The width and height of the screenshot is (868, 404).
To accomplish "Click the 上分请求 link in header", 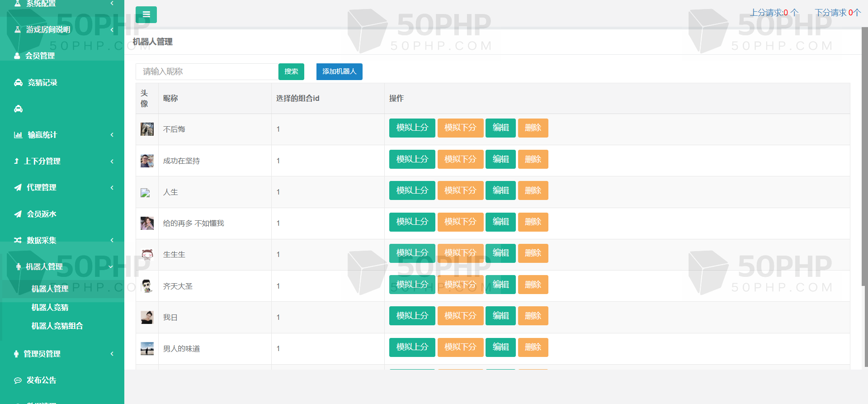I will tap(774, 13).
